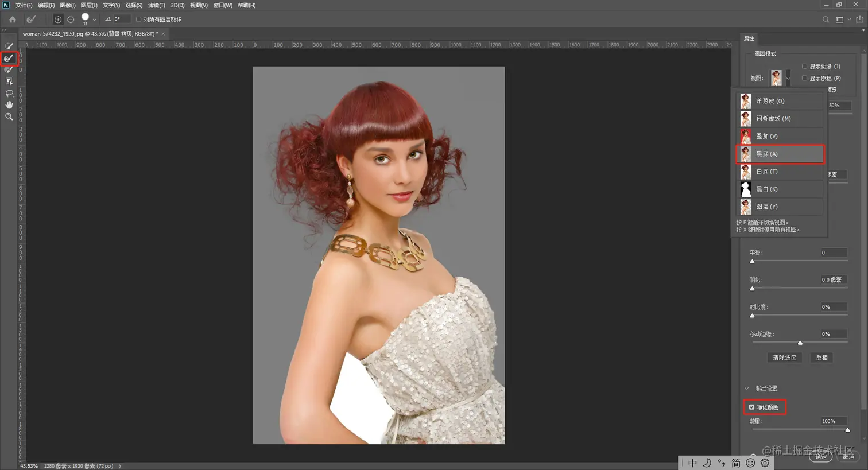This screenshot has width=868, height=470.
Task: Select the Zoom tool
Action: coord(9,116)
